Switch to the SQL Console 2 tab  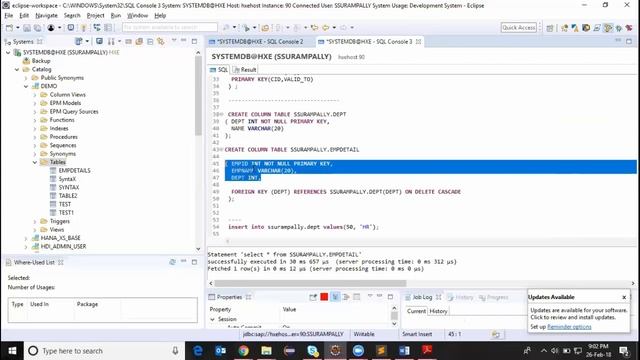(260, 42)
